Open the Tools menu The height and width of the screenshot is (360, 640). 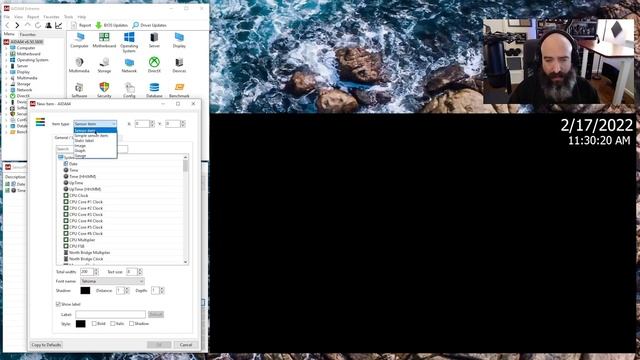[69, 17]
